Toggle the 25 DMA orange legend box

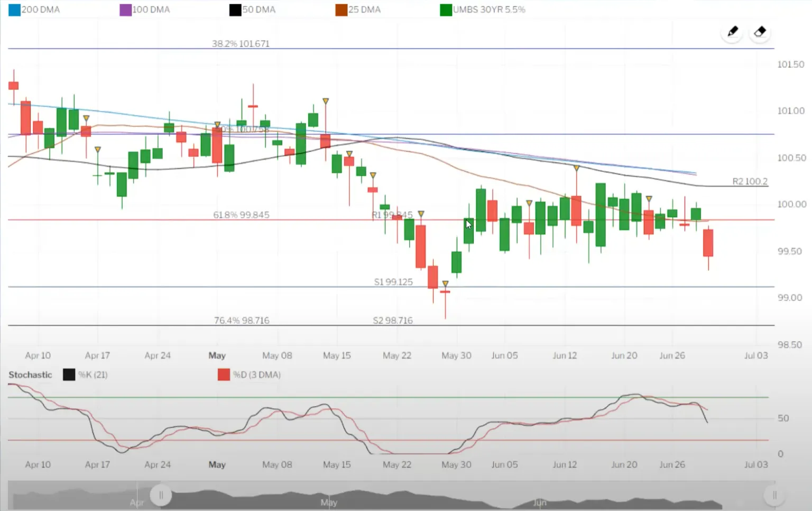coord(341,10)
